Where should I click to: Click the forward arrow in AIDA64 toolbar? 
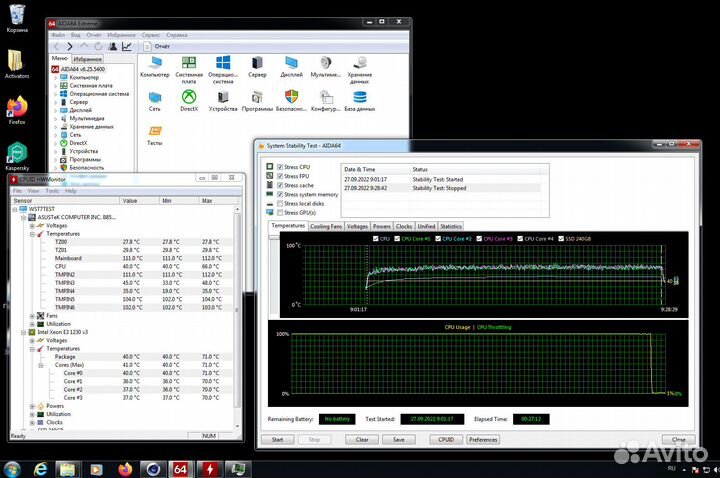click(x=70, y=46)
